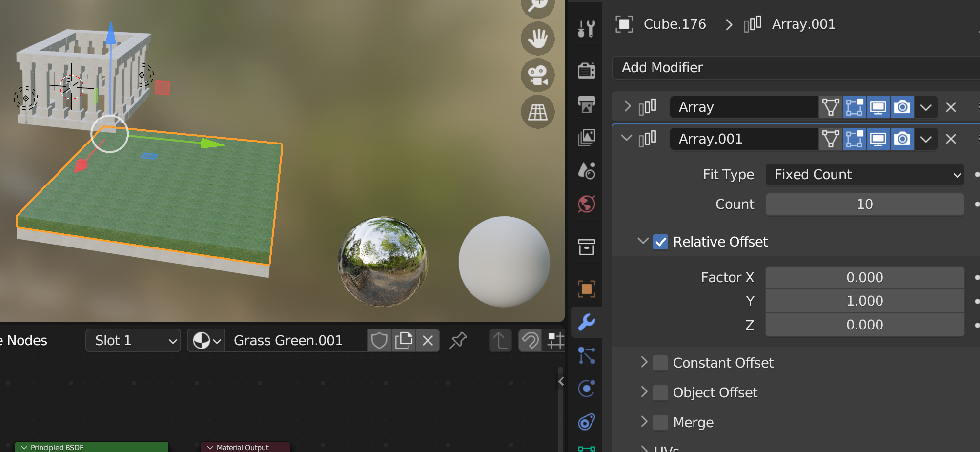Remove the Array modifier
Image resolution: width=980 pixels, height=452 pixels.
pyautogui.click(x=951, y=107)
